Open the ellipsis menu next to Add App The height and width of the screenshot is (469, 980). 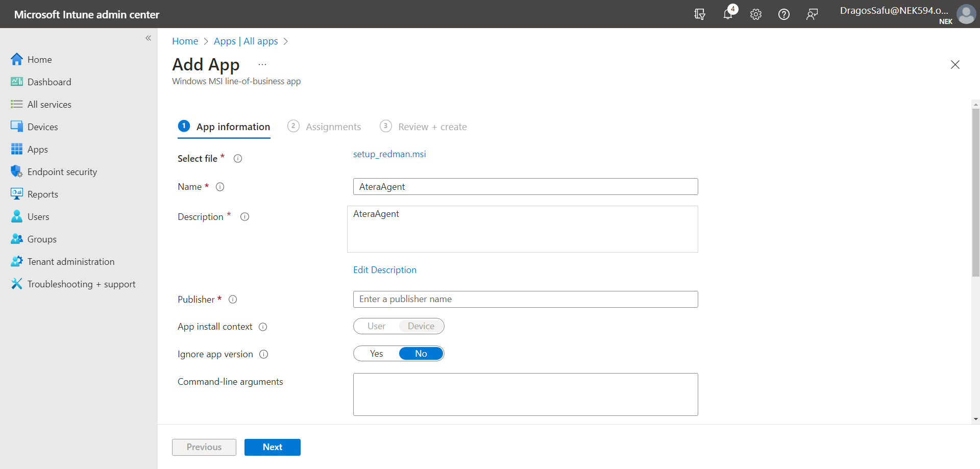[262, 63]
